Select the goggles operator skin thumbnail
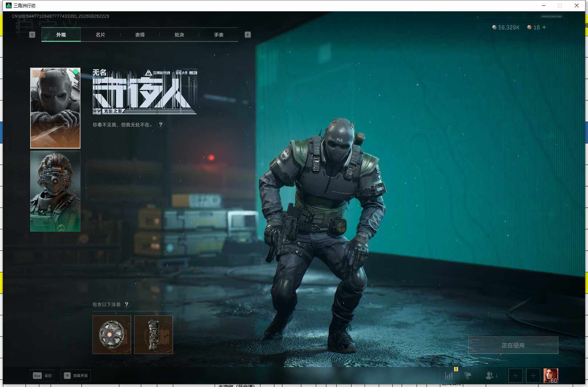This screenshot has height=387, width=588. pos(55,191)
